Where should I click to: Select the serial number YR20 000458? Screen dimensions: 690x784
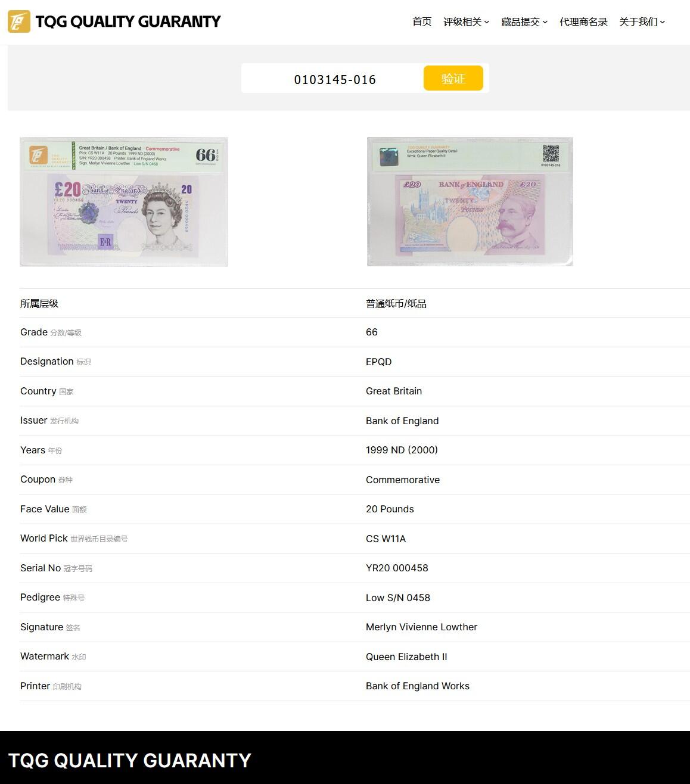(397, 568)
